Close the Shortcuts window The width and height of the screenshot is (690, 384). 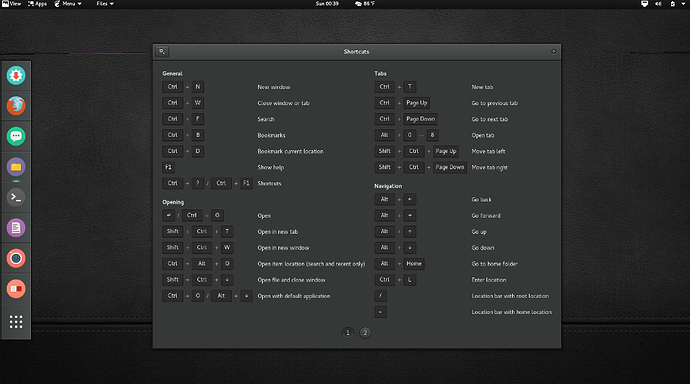coord(554,51)
